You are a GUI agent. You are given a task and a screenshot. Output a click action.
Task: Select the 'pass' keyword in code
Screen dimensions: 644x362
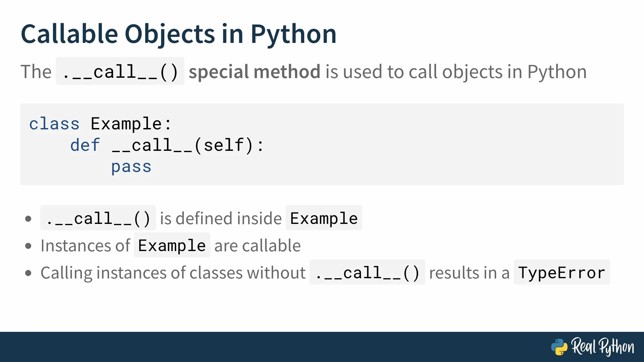(x=131, y=167)
